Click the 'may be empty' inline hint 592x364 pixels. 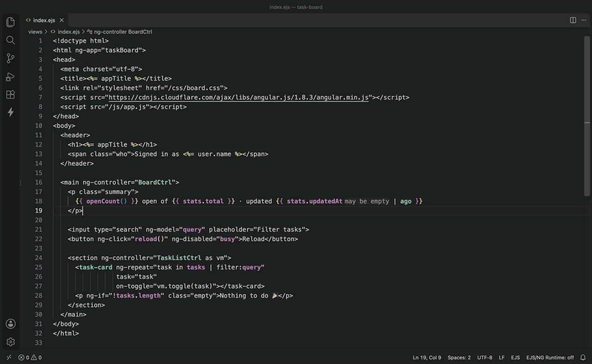pos(367,201)
